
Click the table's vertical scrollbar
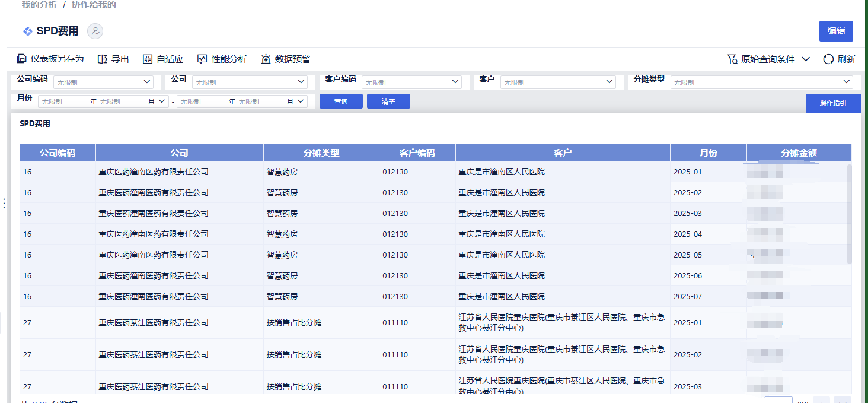[x=849, y=214]
